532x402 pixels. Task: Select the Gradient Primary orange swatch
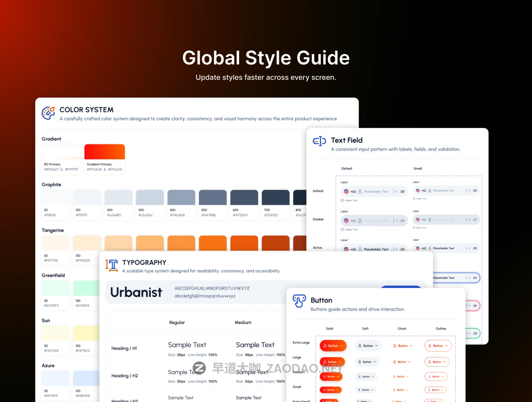pyautogui.click(x=105, y=152)
